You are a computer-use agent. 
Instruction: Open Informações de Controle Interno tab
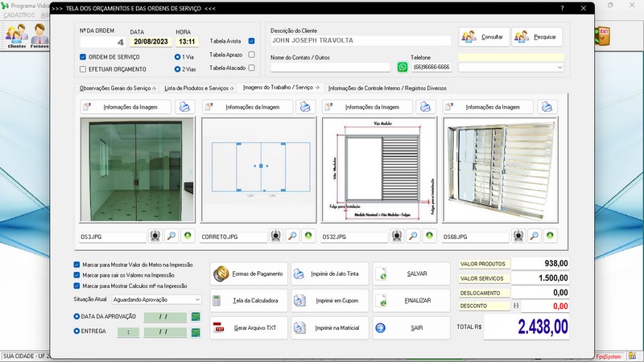click(x=387, y=87)
